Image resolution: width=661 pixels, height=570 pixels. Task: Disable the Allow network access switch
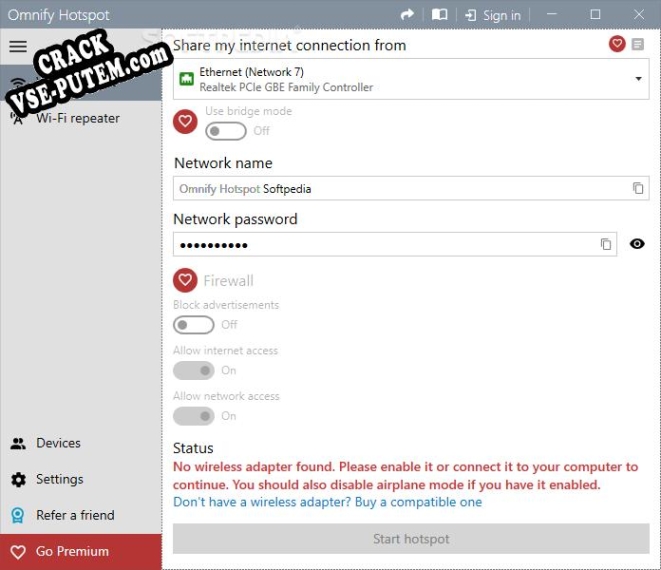click(194, 416)
